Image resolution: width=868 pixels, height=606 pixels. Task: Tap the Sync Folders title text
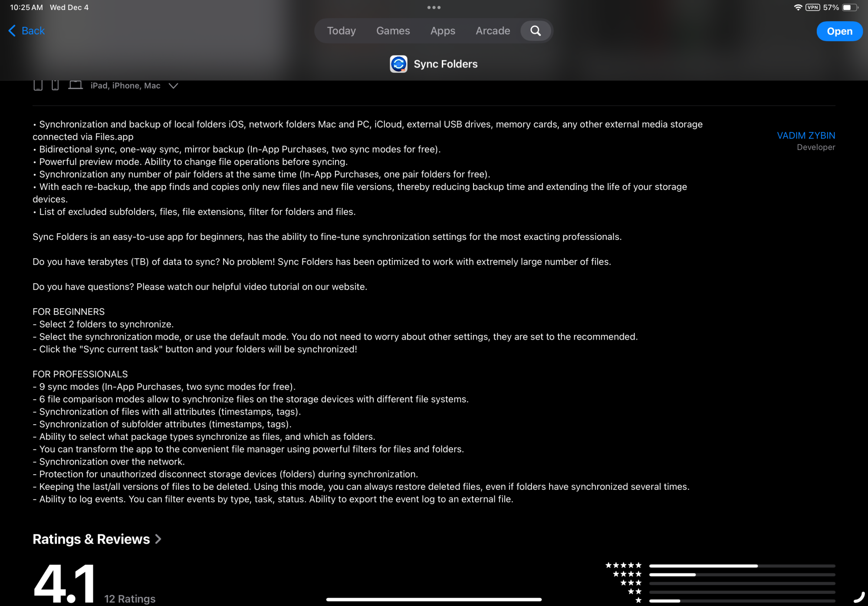tap(445, 64)
